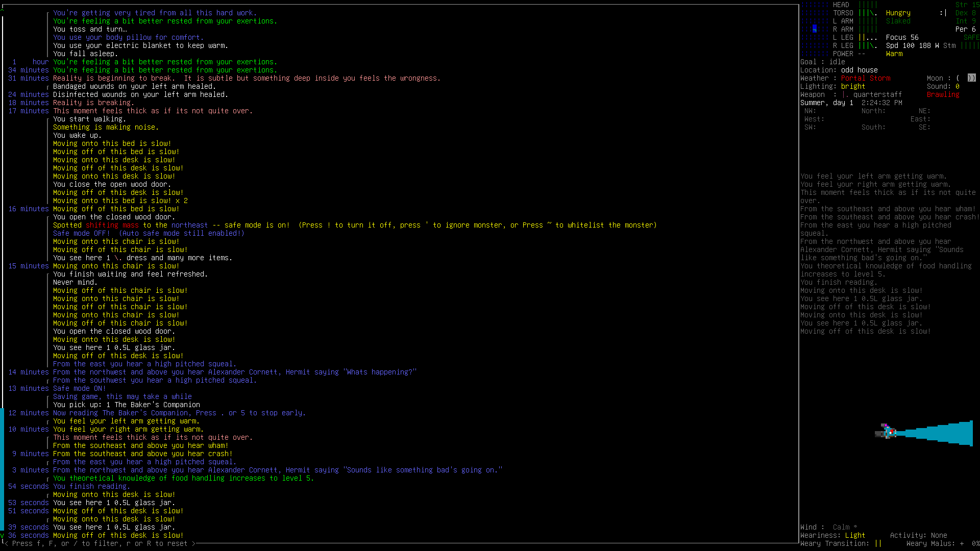Click the scroll-down arrow of message log
Screen dimensions: 980x551
tap(3, 535)
